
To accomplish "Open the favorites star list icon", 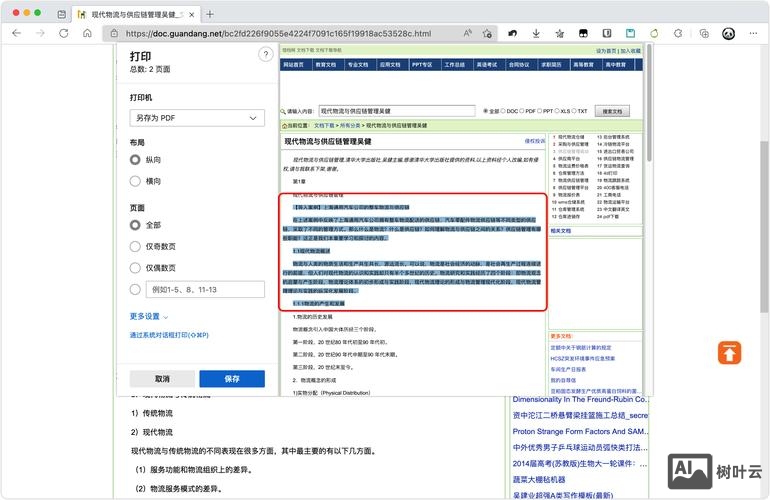I will (559, 33).
